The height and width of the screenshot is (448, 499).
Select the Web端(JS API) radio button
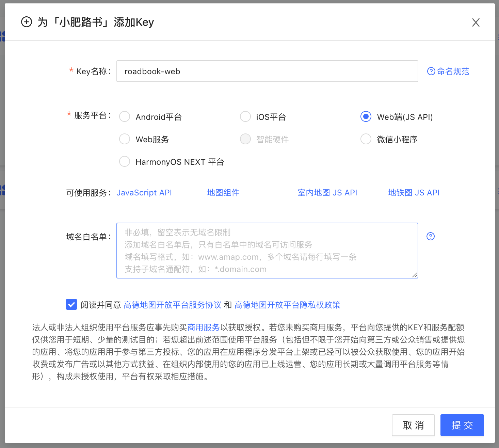(x=366, y=117)
